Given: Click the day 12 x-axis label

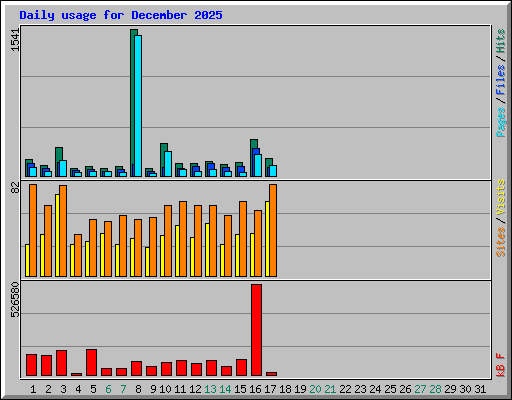Looking at the screenshot, I should coord(195,389).
